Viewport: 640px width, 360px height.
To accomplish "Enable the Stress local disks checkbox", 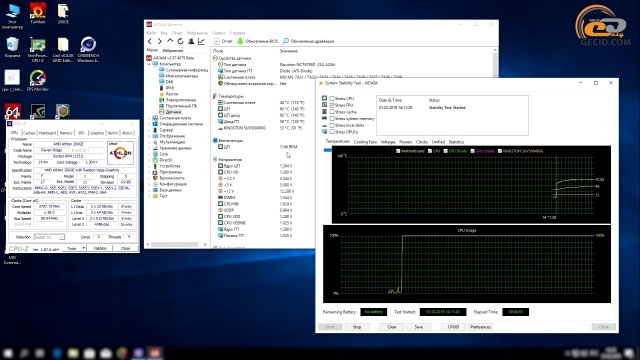I will (x=332, y=125).
